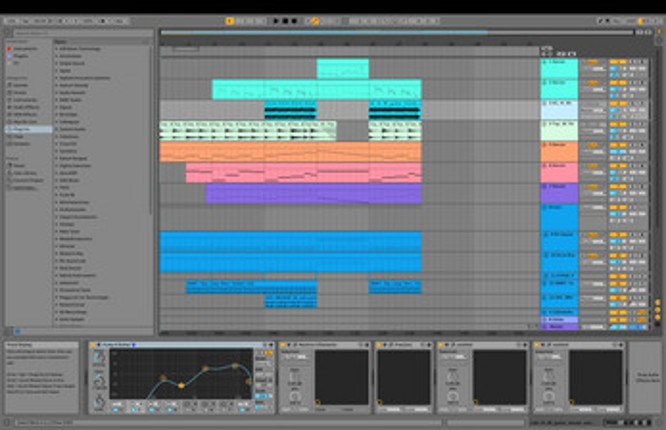Unfold the orange track header
The image size is (666, 430).
pos(545,145)
